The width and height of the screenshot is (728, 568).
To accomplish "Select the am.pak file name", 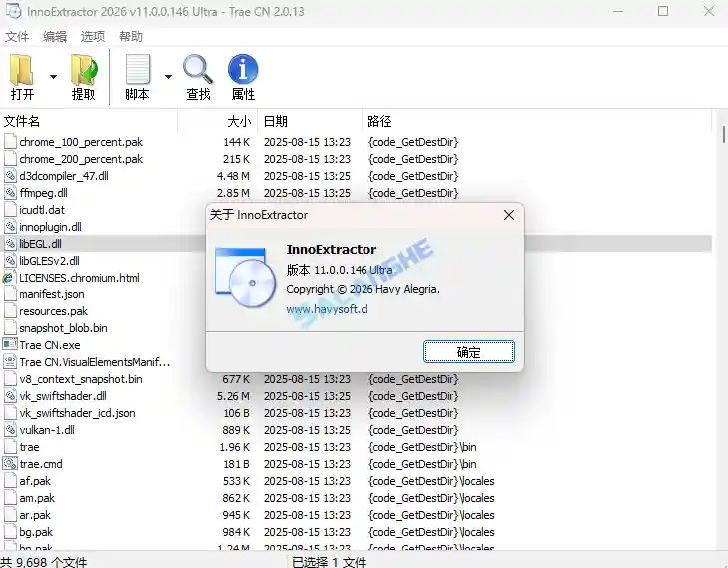I will click(x=37, y=498).
